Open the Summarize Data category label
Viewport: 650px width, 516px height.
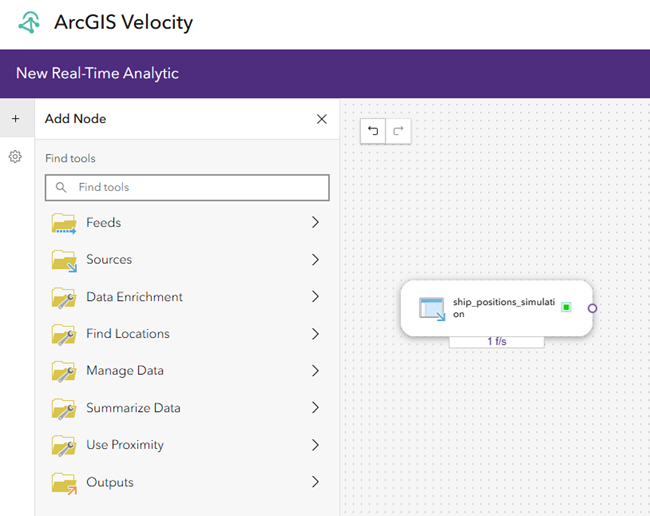[x=133, y=408]
